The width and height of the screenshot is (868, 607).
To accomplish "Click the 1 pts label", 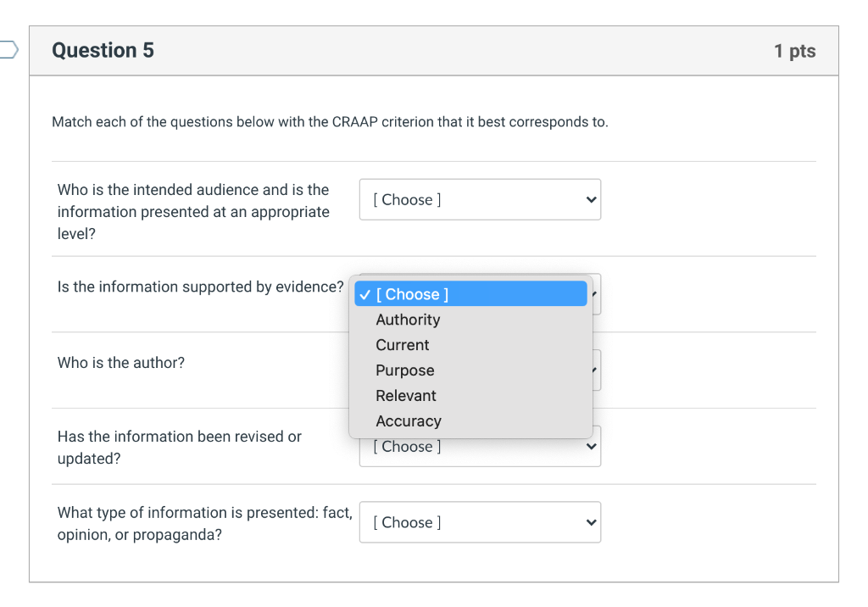I will [x=794, y=51].
